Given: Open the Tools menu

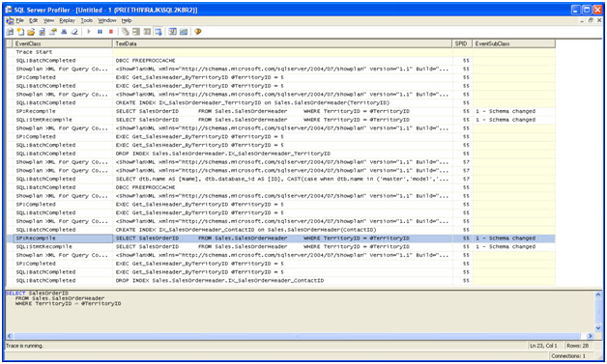Looking at the screenshot, I should pyautogui.click(x=87, y=20).
